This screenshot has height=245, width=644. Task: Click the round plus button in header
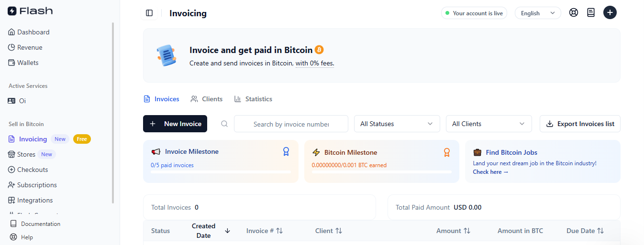click(x=610, y=13)
